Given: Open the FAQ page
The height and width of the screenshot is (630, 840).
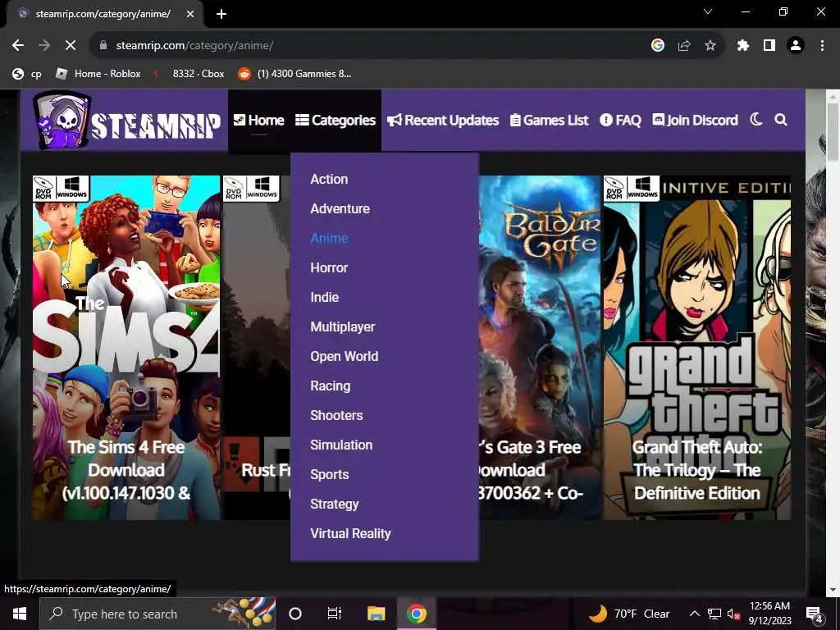Looking at the screenshot, I should click(x=620, y=120).
